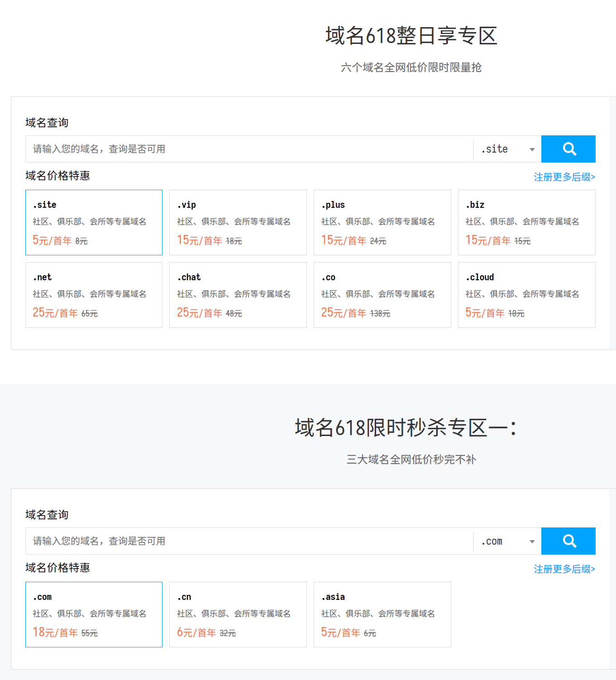
Task: Click the search magnifier button beside .site
Action: [x=568, y=149]
